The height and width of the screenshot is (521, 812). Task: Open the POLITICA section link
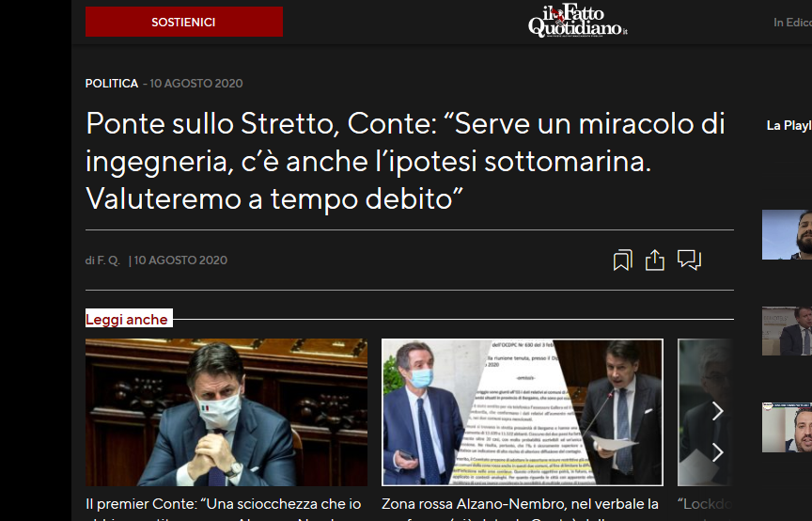pos(111,84)
